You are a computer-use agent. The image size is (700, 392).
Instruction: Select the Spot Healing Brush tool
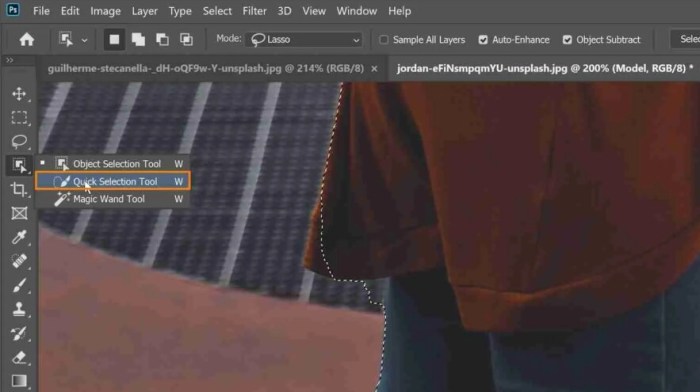tap(19, 261)
